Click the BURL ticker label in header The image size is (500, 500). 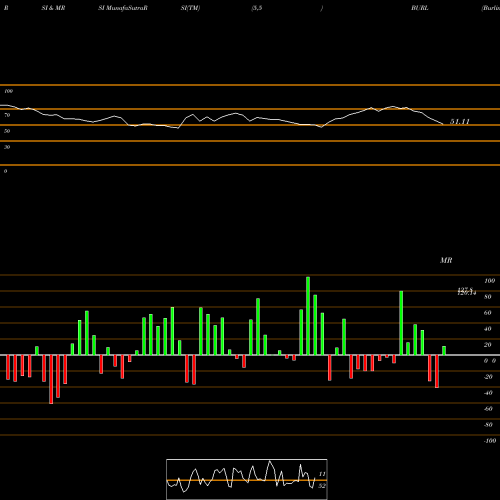point(420,8)
